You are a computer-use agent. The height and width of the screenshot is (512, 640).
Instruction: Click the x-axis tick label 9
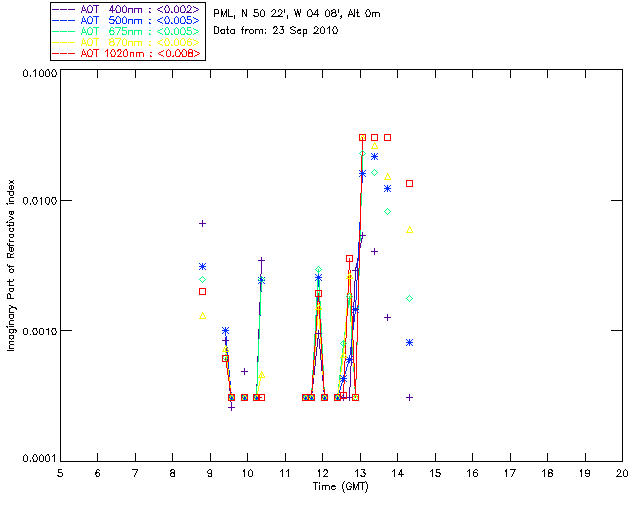[x=210, y=473]
